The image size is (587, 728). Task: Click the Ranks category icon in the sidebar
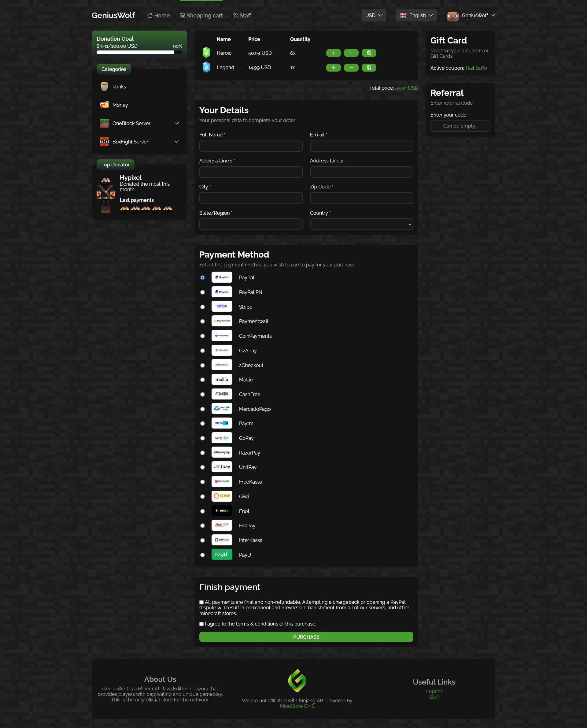coord(105,86)
